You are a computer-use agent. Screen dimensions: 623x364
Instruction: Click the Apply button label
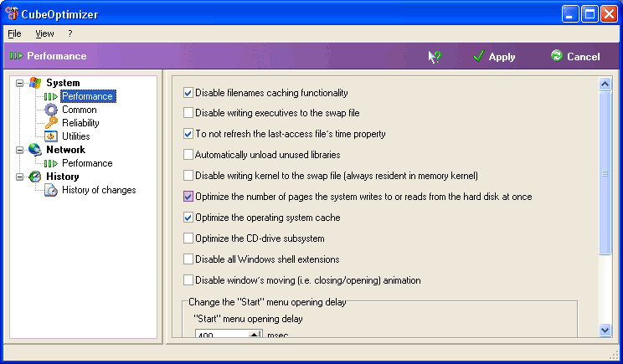click(502, 57)
